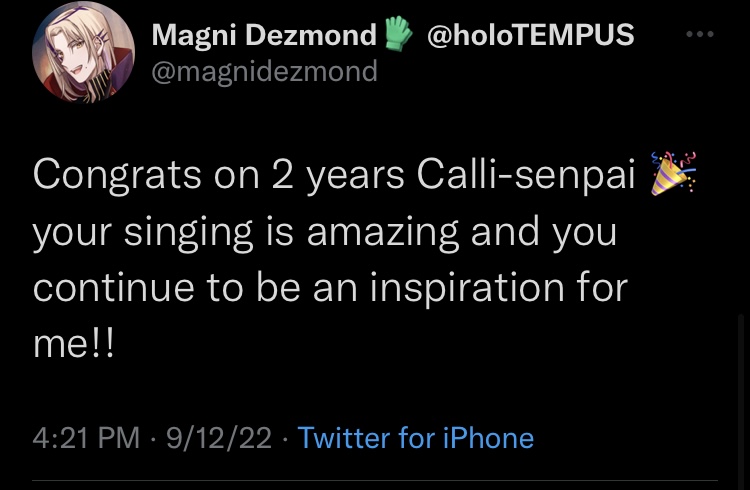Viewport: 750px width, 490px height.
Task: Click the Magni Dezmond display name
Action: 263,36
